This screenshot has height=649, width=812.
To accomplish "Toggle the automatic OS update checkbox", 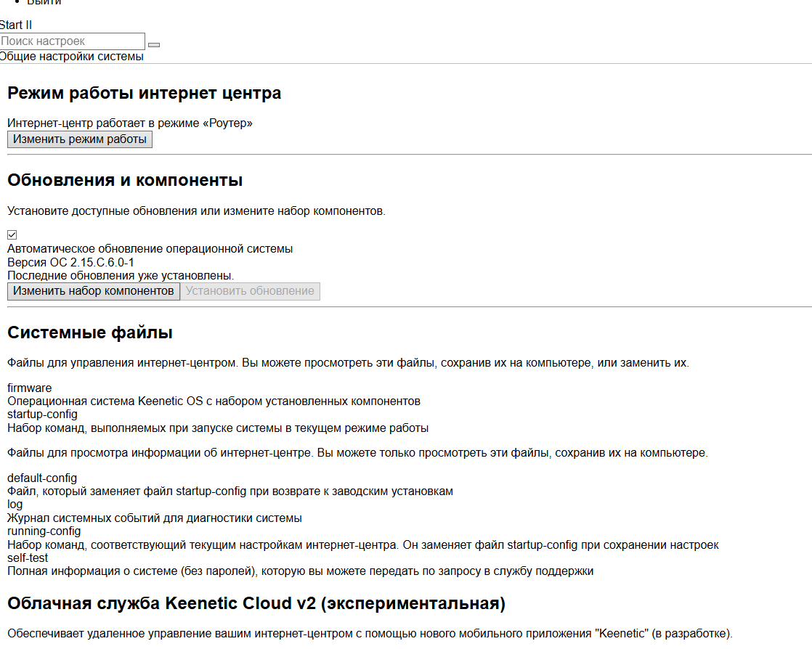I will tap(12, 235).
